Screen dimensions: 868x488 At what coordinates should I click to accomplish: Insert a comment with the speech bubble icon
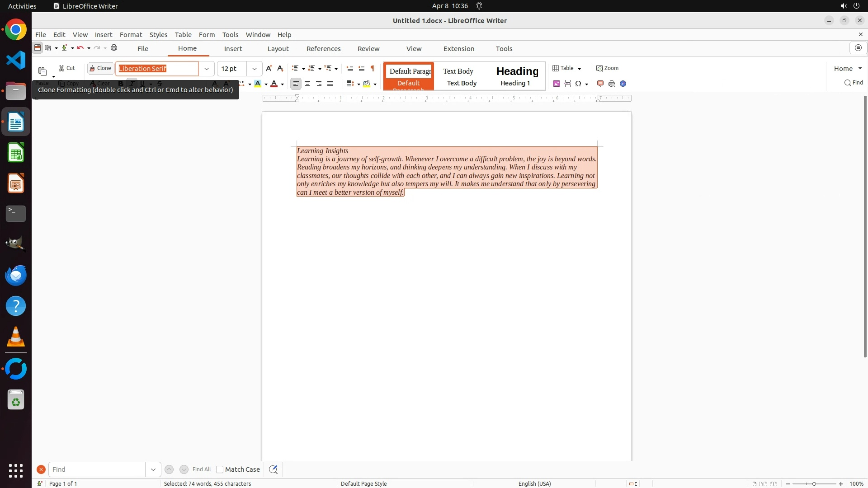(x=600, y=84)
